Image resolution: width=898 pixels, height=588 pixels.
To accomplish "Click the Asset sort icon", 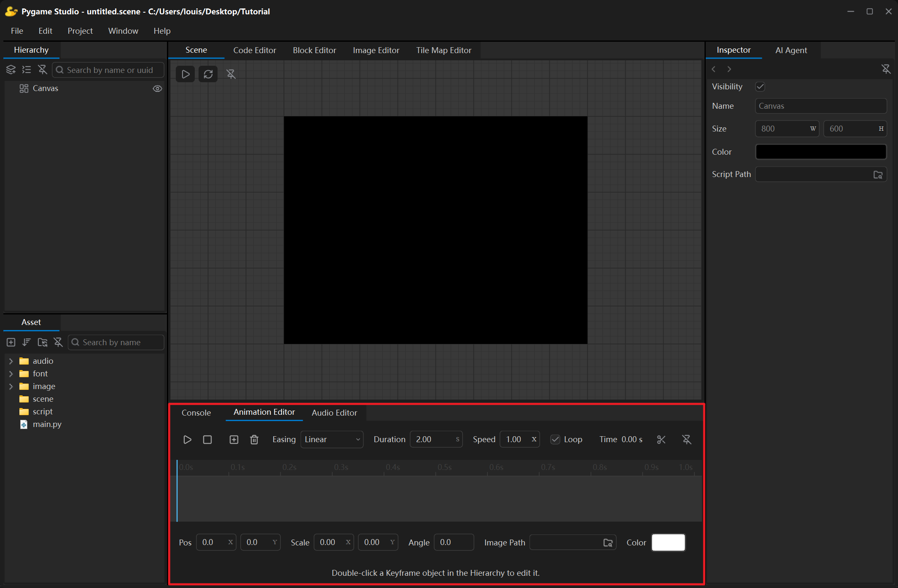I will (27, 342).
